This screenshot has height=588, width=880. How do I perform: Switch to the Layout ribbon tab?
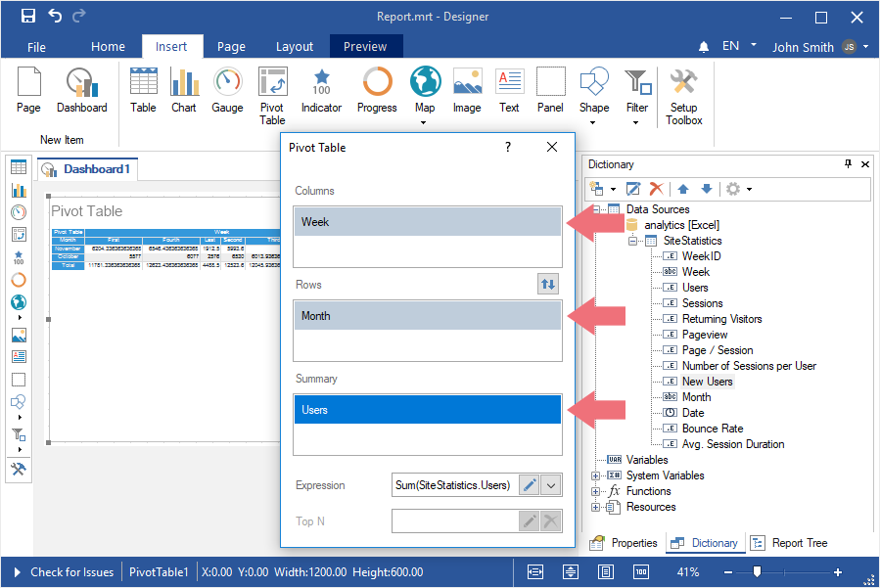pyautogui.click(x=295, y=46)
